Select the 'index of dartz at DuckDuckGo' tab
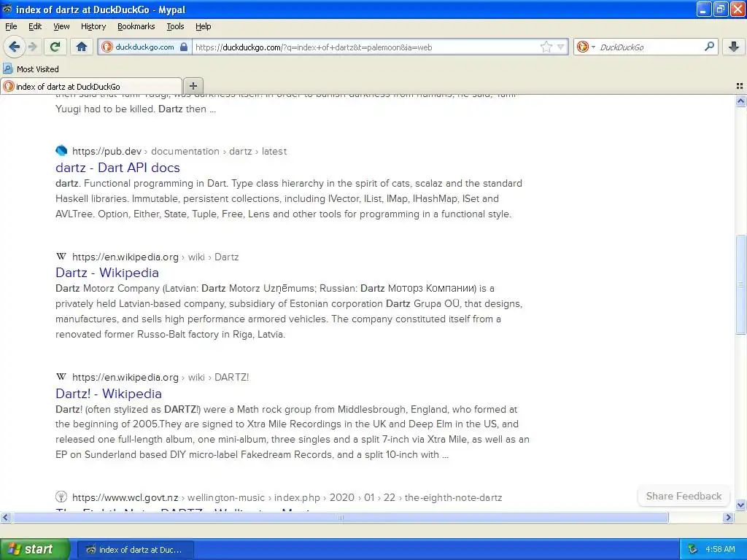The image size is (747, 560). pos(91,86)
